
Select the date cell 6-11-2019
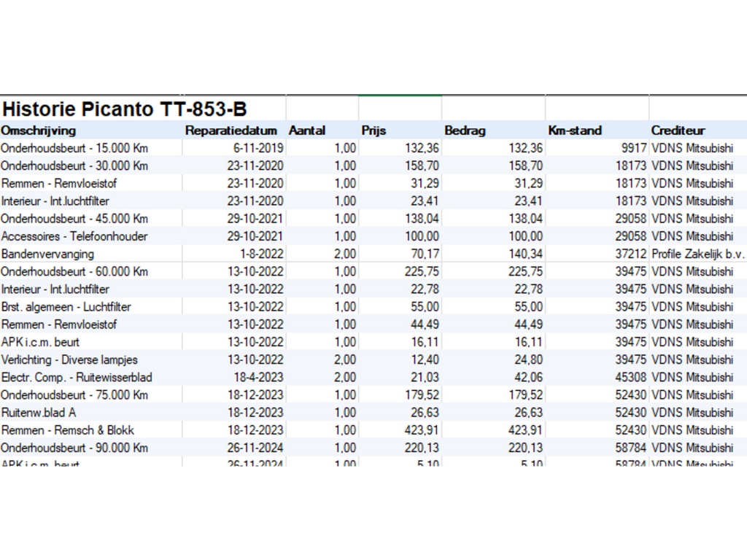click(258, 148)
